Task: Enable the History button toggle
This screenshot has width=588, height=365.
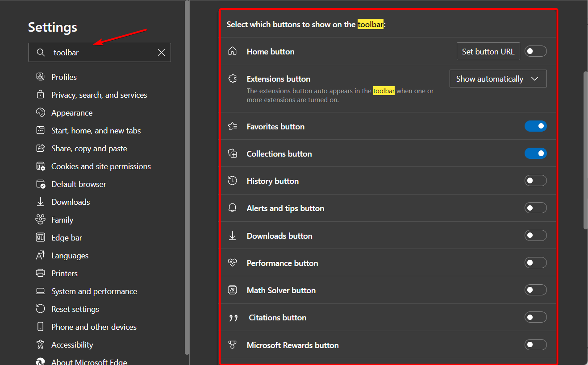Action: (535, 181)
